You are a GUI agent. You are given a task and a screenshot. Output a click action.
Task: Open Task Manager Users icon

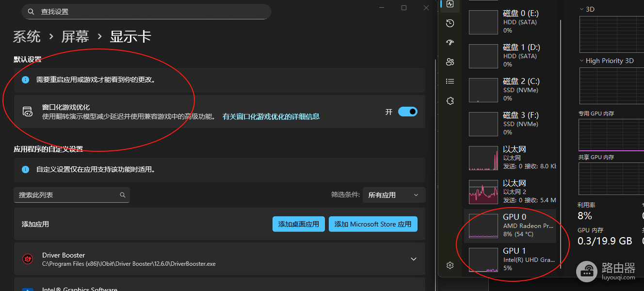tap(450, 62)
